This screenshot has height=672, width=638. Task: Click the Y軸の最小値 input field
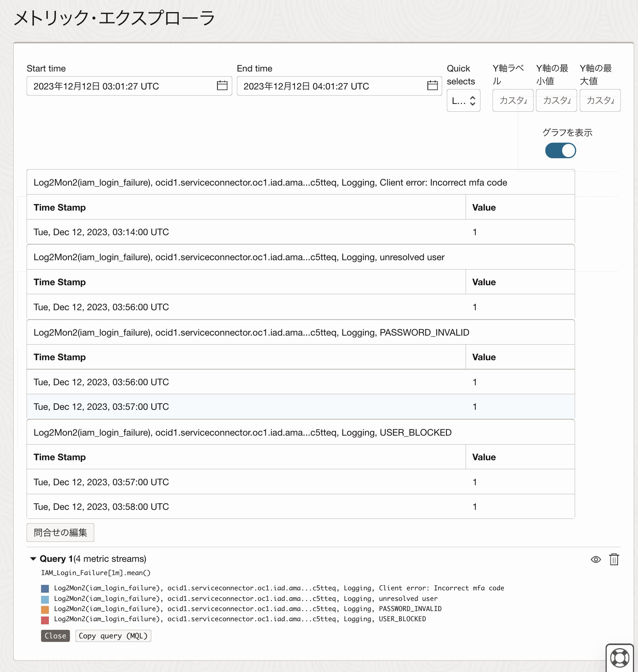point(556,101)
